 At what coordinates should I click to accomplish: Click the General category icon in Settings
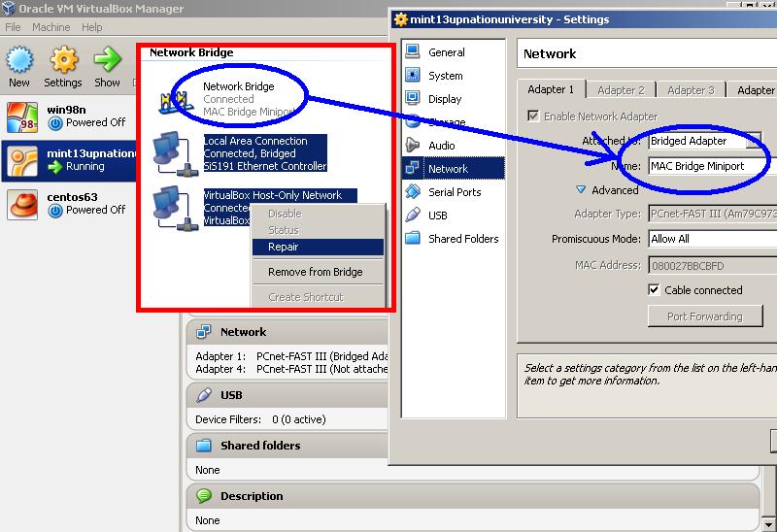click(x=413, y=51)
